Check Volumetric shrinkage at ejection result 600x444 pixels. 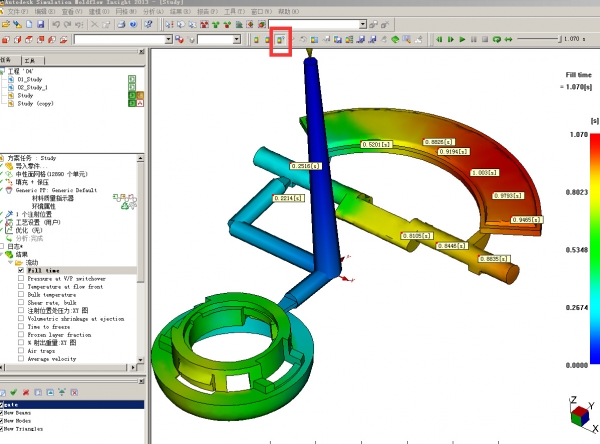[21, 318]
